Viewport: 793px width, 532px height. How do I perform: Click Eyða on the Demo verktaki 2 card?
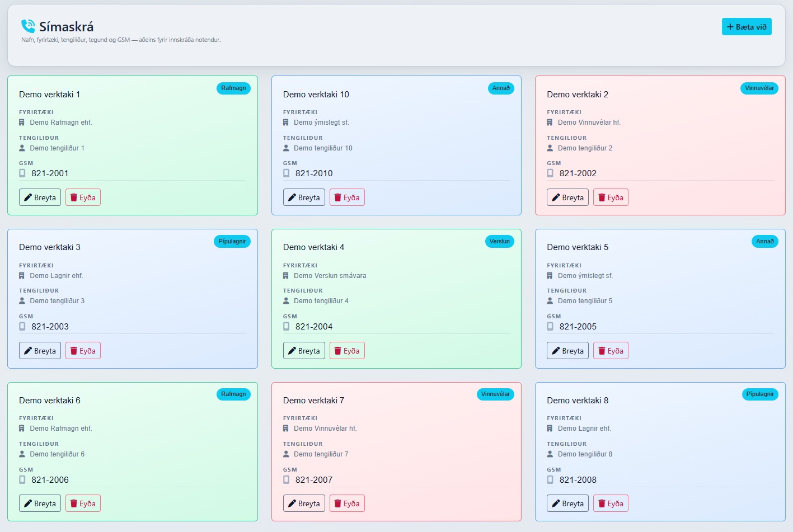coord(611,197)
